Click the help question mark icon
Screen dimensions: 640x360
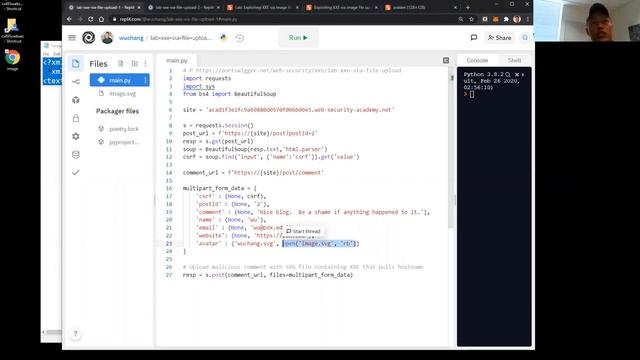tap(75, 334)
